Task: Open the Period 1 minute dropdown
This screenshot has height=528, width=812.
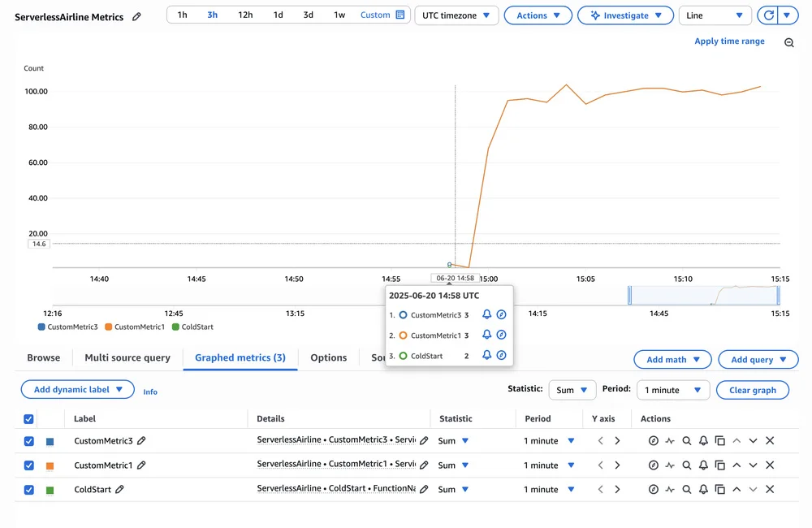Action: pyautogui.click(x=673, y=390)
